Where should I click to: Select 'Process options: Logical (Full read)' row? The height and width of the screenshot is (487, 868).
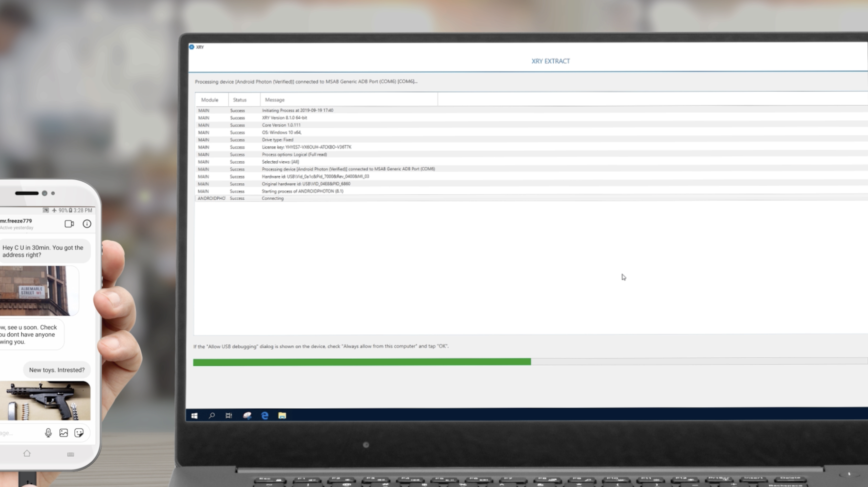[531, 154]
